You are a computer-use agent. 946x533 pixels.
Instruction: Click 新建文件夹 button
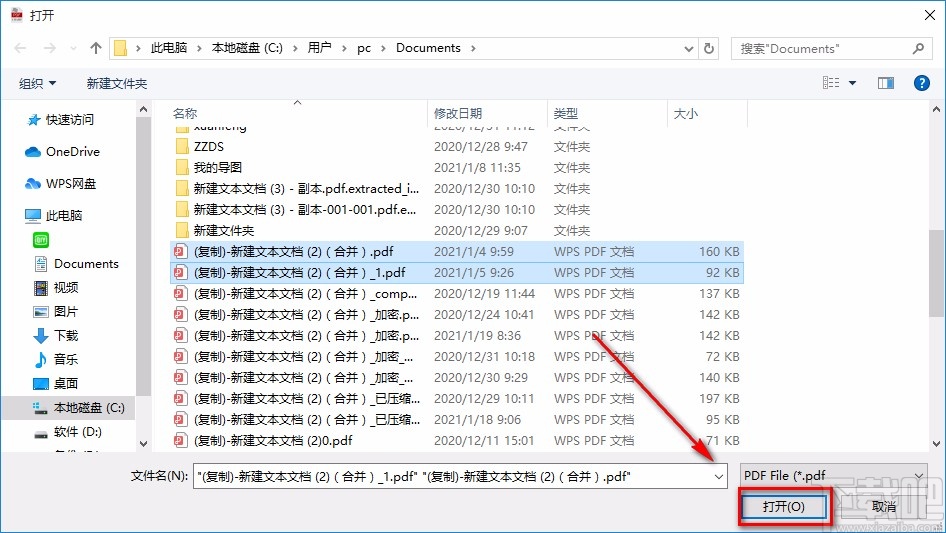tap(116, 83)
